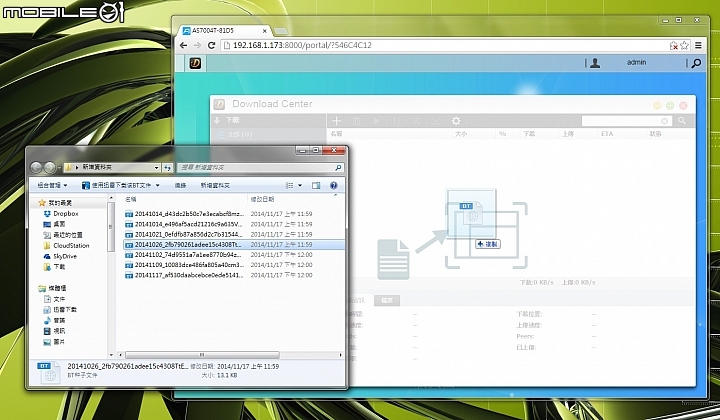Select CloudStation in Explorer favorites
The width and height of the screenshot is (720, 420).
point(71,246)
